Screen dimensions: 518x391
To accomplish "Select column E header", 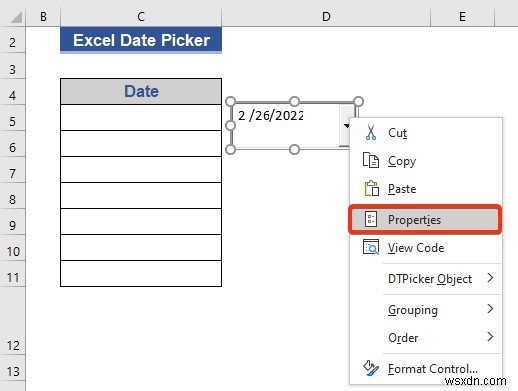I will tap(462, 16).
